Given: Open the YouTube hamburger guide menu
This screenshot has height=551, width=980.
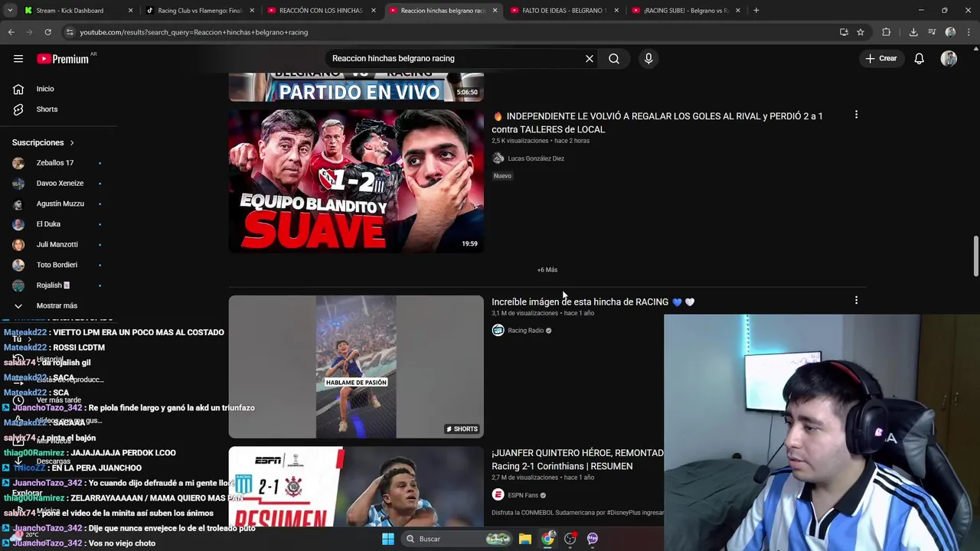Looking at the screenshot, I should coord(18,58).
